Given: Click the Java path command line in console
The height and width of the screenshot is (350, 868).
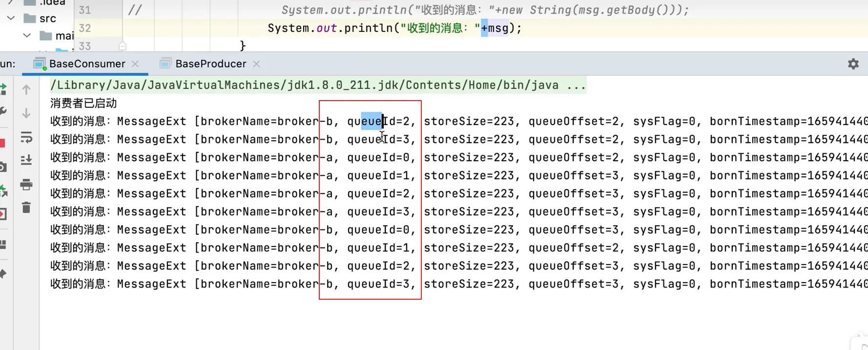Looking at the screenshot, I should tap(317, 85).
